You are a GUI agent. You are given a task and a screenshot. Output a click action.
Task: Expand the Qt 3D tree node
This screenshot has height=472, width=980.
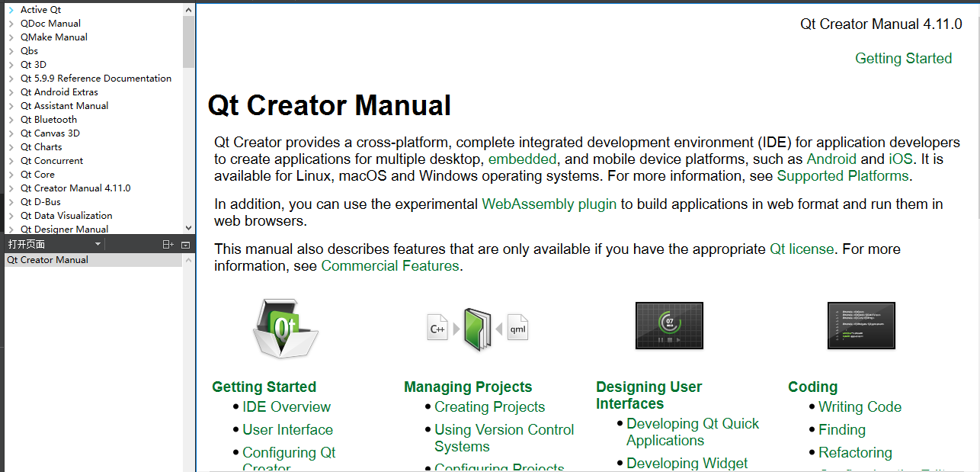pos(11,65)
